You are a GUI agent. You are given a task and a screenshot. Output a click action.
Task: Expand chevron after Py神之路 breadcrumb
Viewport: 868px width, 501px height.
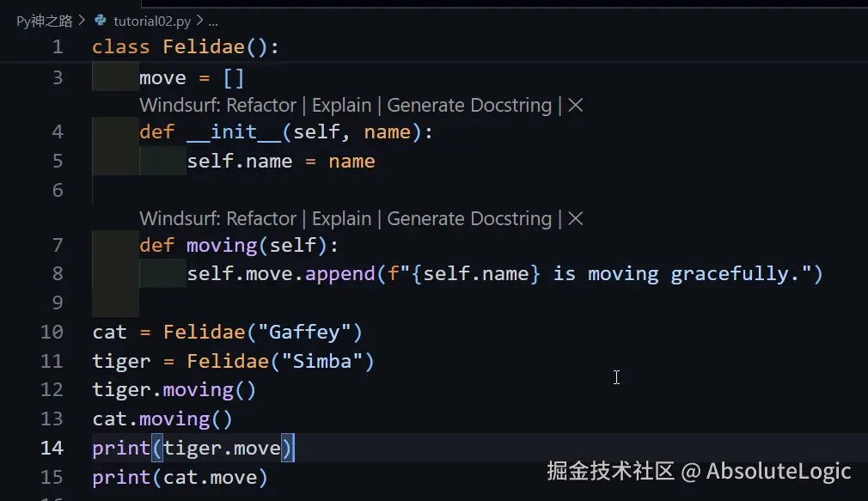tap(82, 21)
